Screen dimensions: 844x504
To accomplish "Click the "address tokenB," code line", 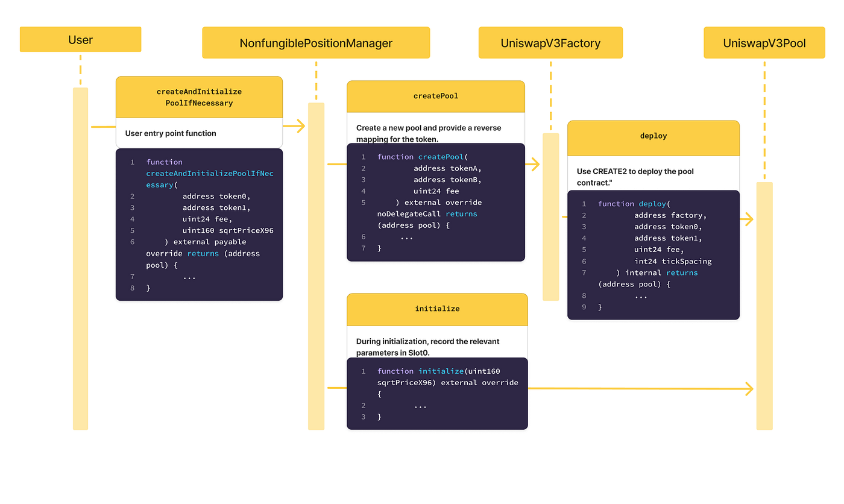I will [x=447, y=180].
